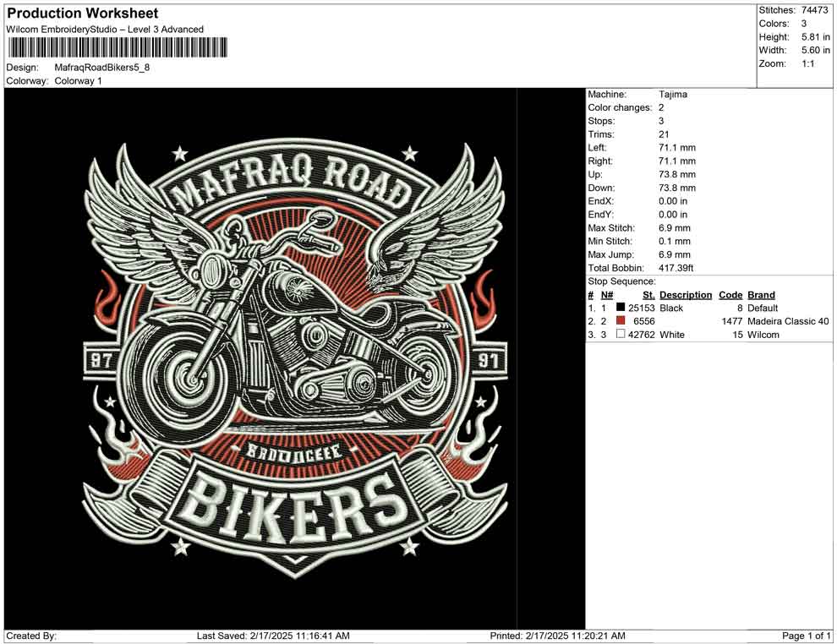Image resolution: width=837 pixels, height=644 pixels.
Task: Select the Madeira Classic 40 brand entry
Action: (788, 322)
